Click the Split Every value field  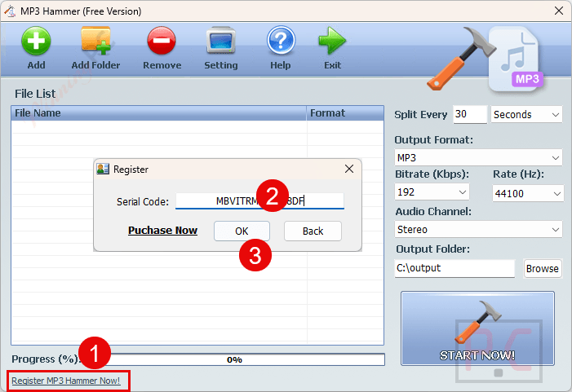[x=470, y=114]
